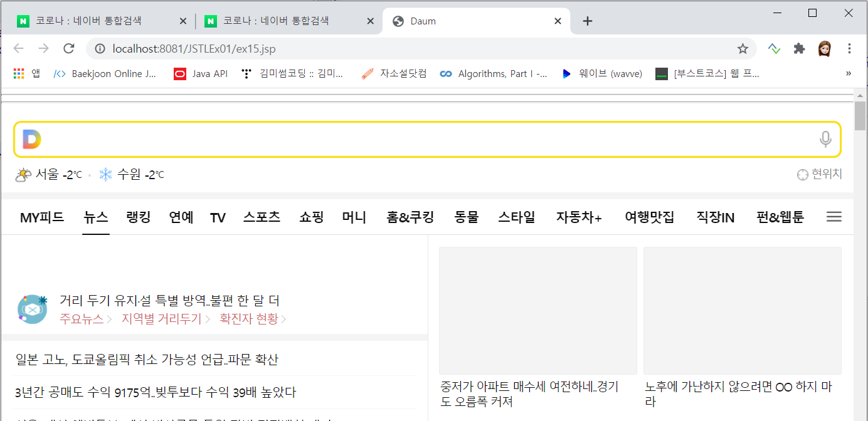The width and height of the screenshot is (868, 421).
Task: Click the Suwon snowflake weather icon
Action: [105, 175]
